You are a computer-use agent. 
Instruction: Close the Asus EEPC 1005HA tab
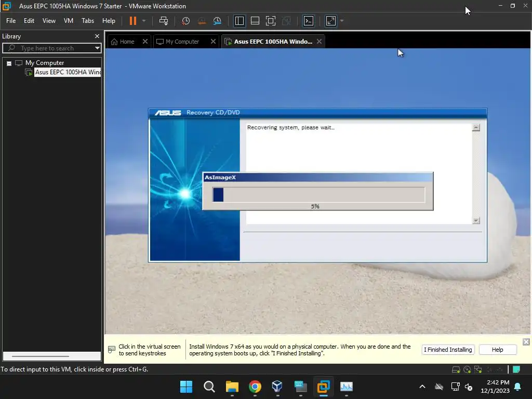pos(320,42)
